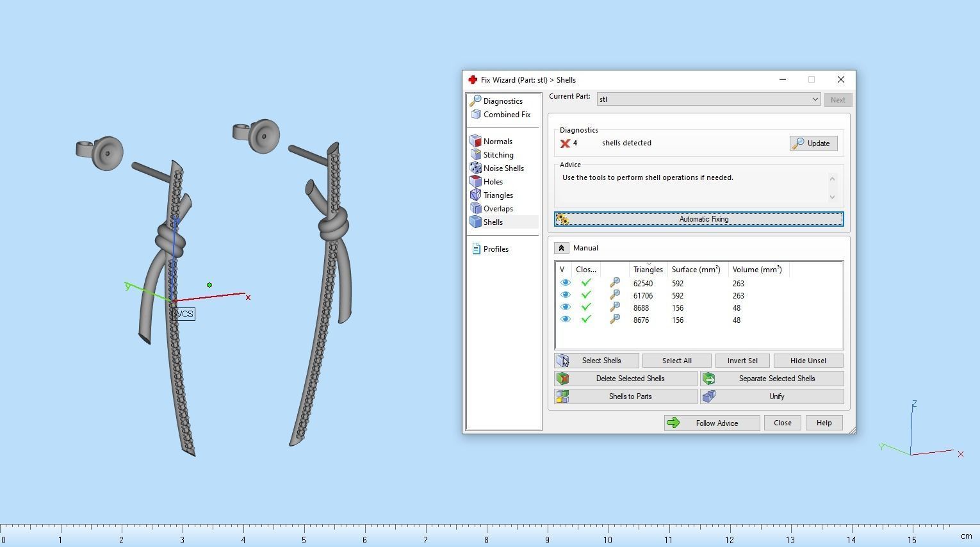
Task: Click the WCS label in the viewport
Action: tap(183, 314)
